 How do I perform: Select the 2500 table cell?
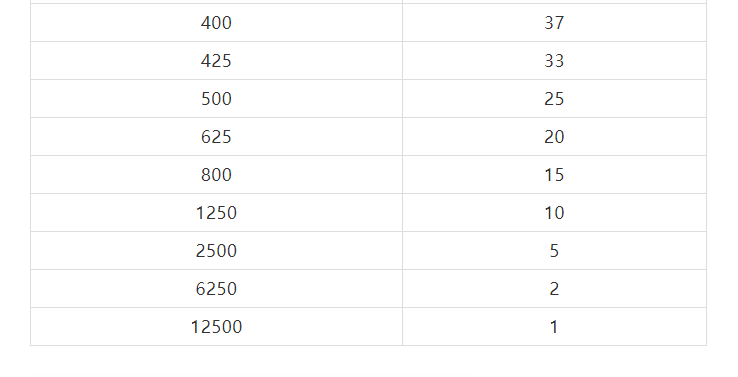point(217,251)
